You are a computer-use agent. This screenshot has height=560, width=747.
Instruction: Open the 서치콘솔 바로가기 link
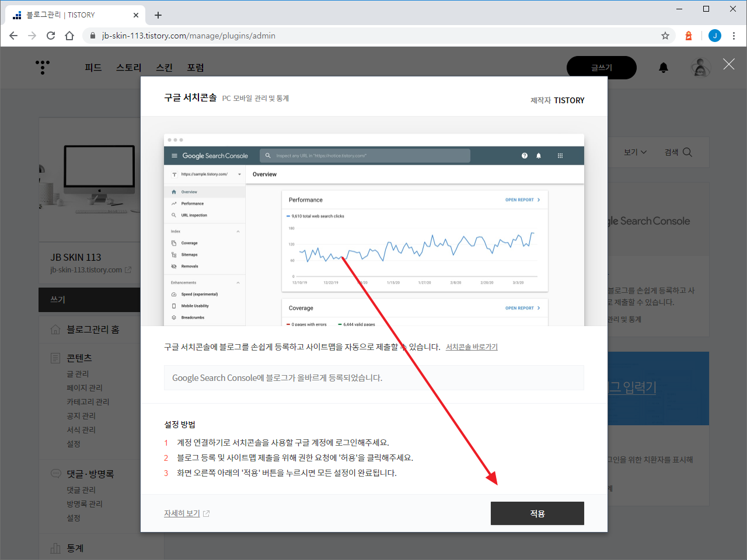(472, 346)
